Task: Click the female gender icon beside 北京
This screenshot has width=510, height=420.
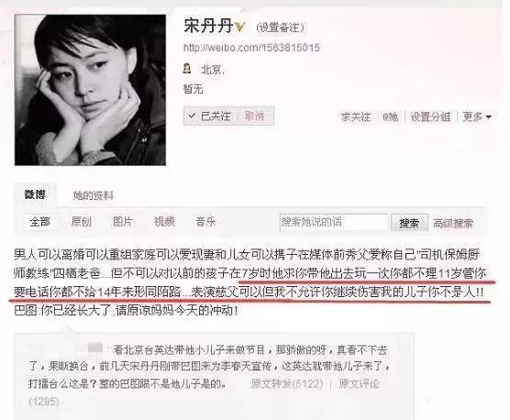Action: click(187, 69)
